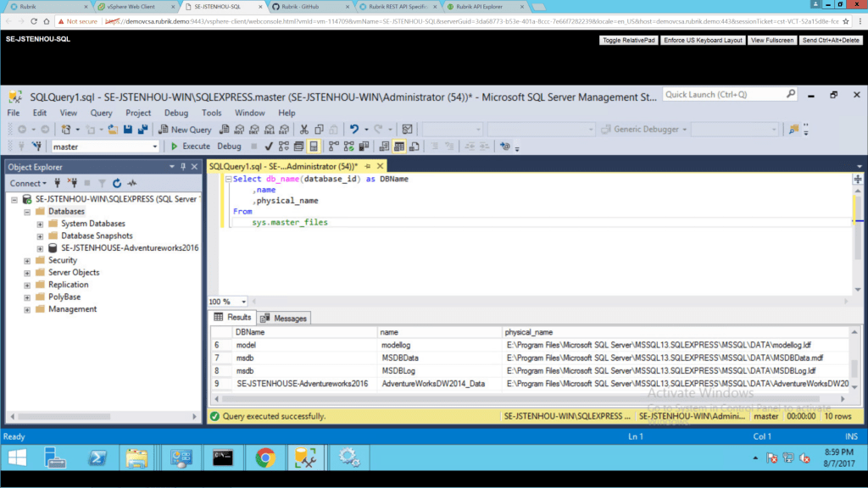Open the 100 % zoom dropdown
Image resolution: width=868 pixels, height=488 pixels.
point(244,302)
